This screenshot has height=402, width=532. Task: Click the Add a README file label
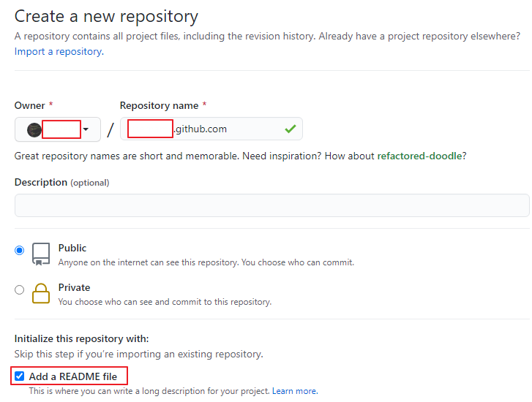(73, 377)
